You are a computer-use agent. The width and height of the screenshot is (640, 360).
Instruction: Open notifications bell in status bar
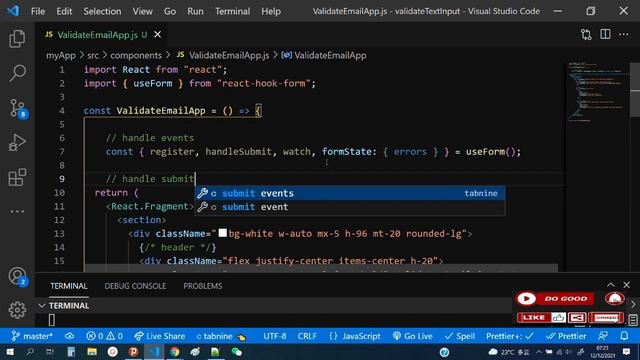pos(624,336)
